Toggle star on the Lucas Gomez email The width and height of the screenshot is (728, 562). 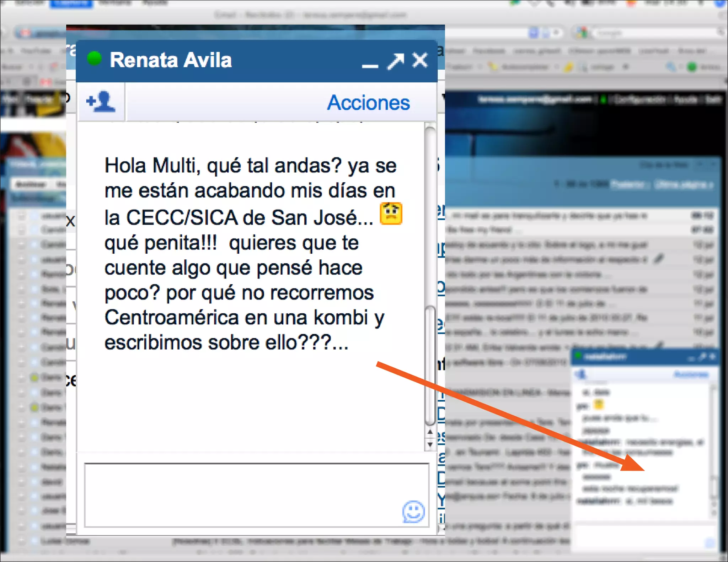tap(34, 541)
